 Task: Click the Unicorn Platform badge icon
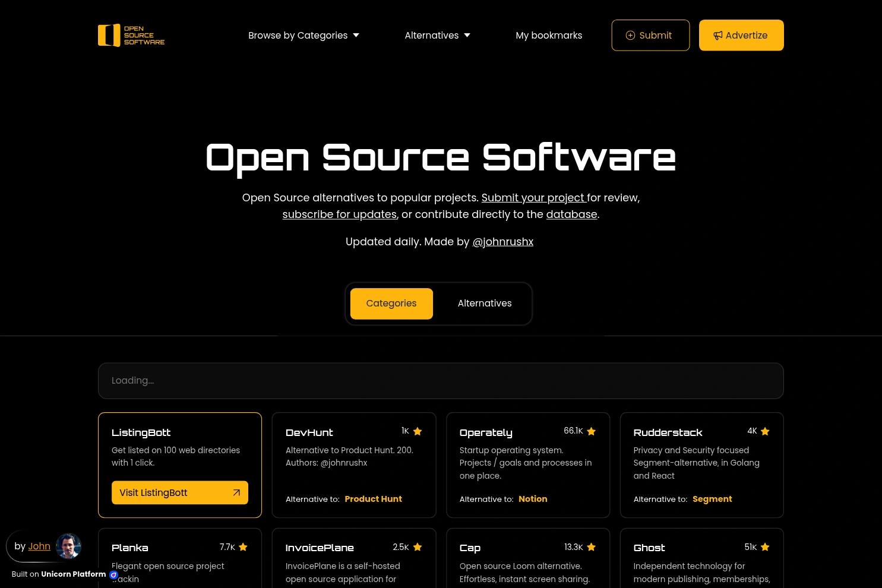coord(113,574)
